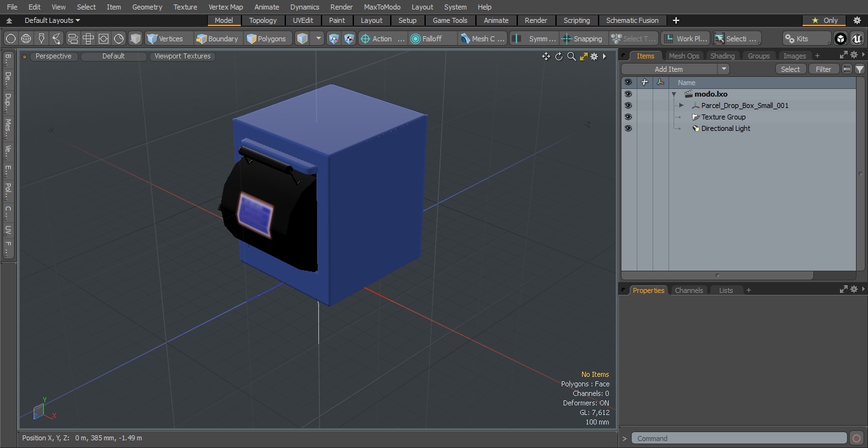Switch to the Mesh Ops tab

684,56
